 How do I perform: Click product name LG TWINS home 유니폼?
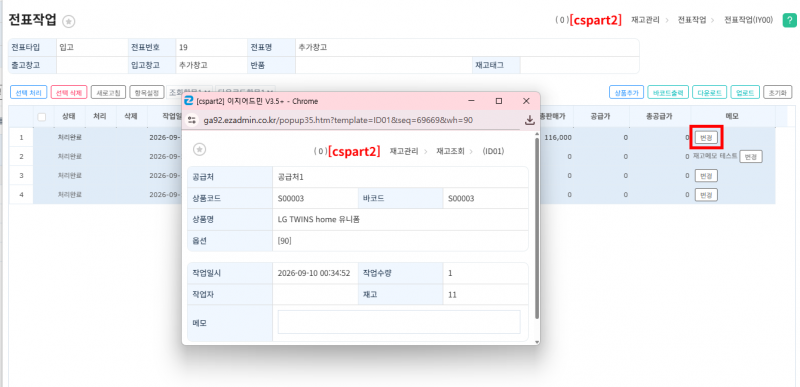coord(319,220)
